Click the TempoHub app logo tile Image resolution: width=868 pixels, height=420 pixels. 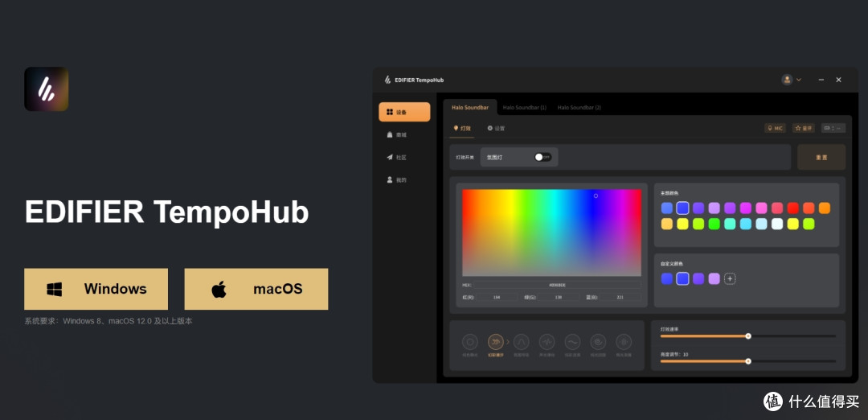[46, 89]
